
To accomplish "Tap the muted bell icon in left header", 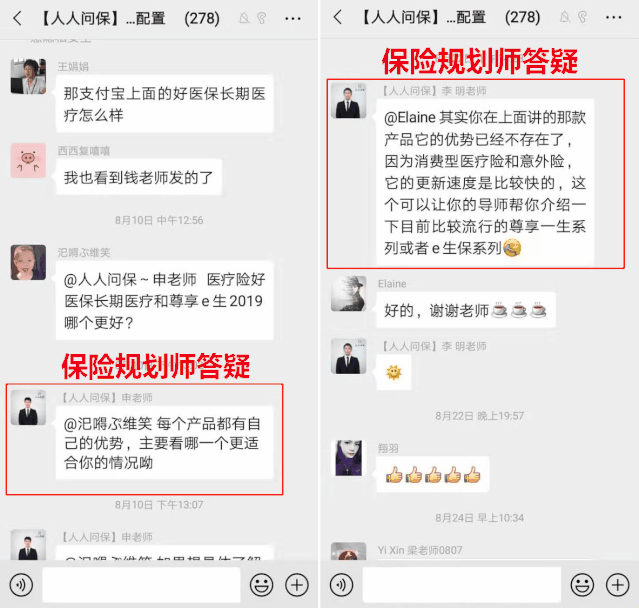I will (244, 18).
